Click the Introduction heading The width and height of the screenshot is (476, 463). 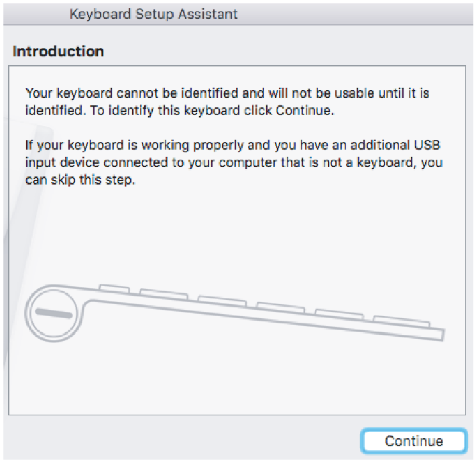[x=58, y=51]
